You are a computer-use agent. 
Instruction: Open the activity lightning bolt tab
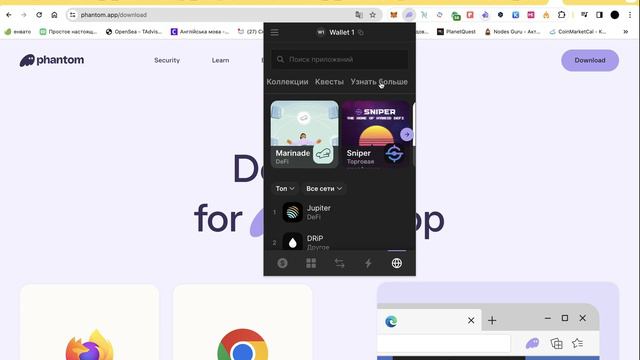click(368, 263)
